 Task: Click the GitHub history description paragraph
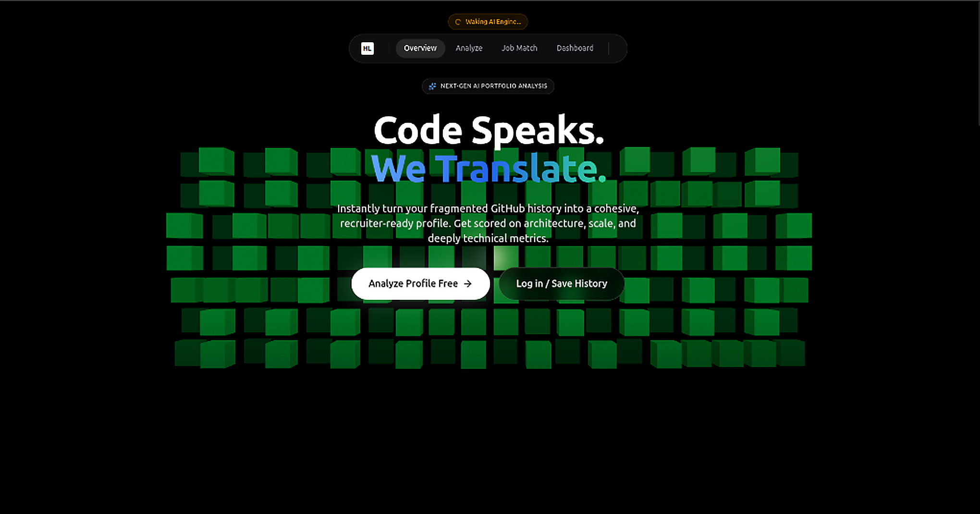488,223
